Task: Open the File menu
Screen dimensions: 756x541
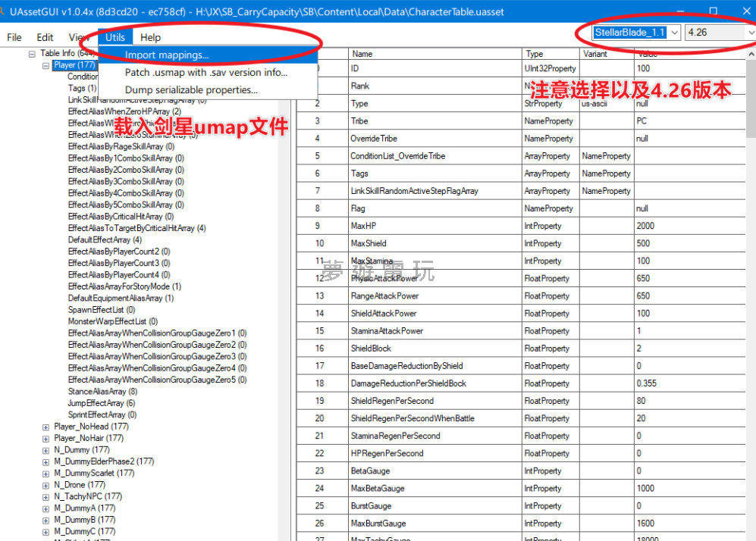Action: click(14, 37)
